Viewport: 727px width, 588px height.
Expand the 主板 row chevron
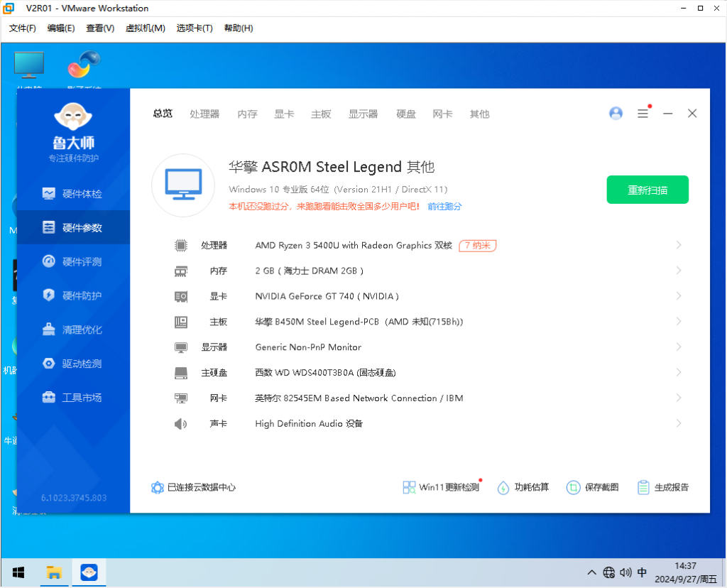click(x=679, y=322)
